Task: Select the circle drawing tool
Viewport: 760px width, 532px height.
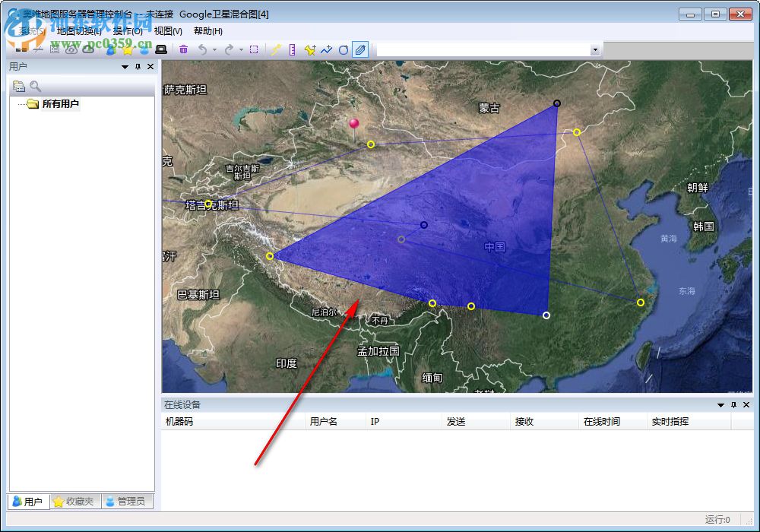Action: tap(344, 49)
